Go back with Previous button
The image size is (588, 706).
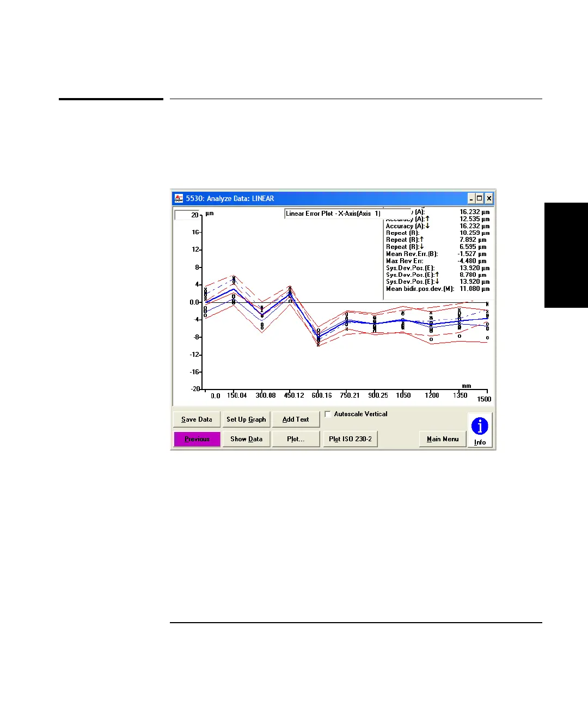point(197,439)
